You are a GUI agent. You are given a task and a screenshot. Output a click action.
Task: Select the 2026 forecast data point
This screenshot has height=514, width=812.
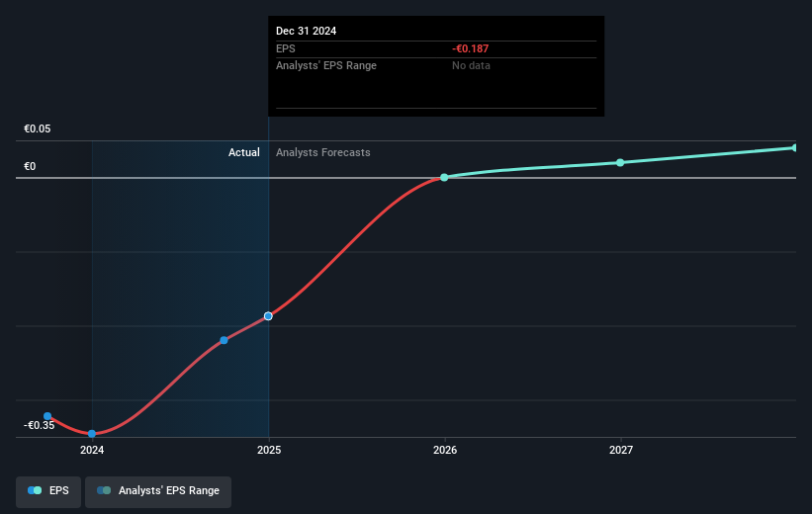point(444,178)
